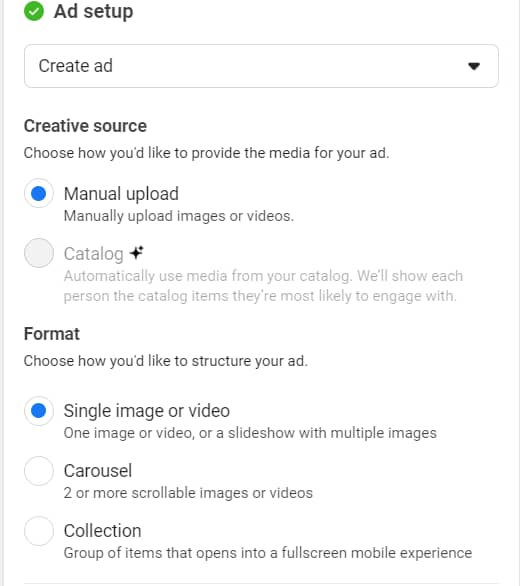Select the Manual upload radio button
The image size is (520, 586).
(39, 194)
